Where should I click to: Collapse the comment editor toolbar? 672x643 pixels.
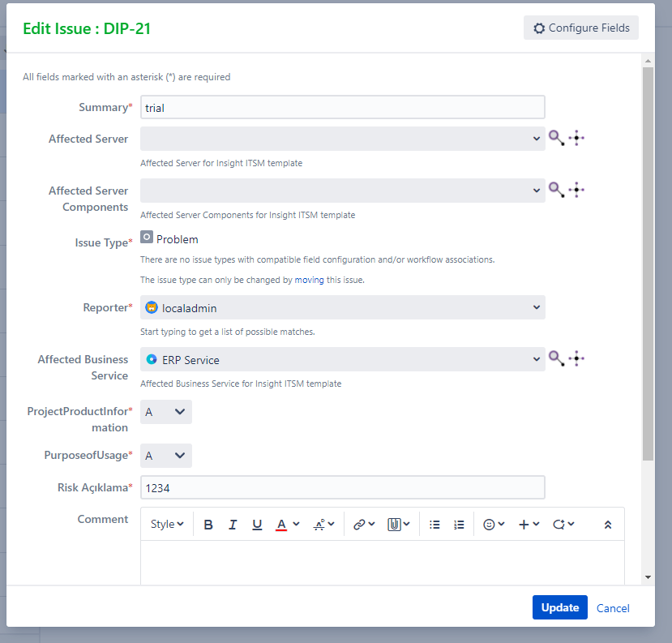click(x=608, y=525)
